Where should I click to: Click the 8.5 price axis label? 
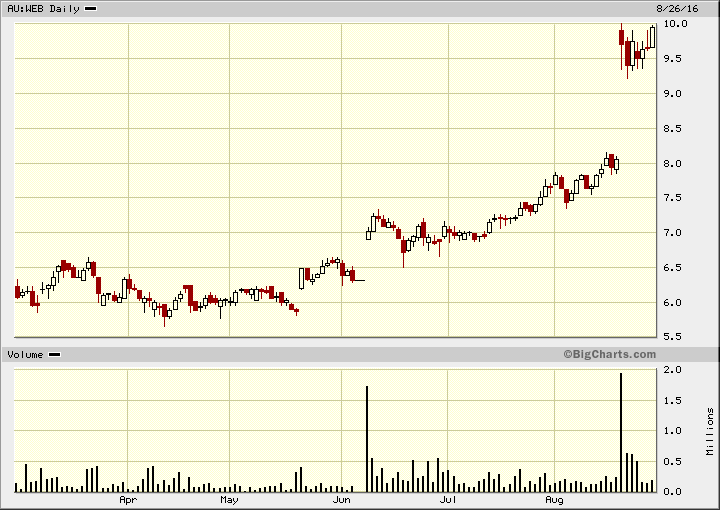tap(675, 129)
